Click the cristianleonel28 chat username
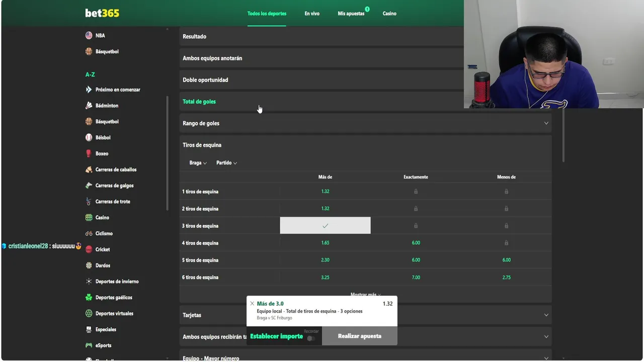644x362 pixels. coord(28,246)
